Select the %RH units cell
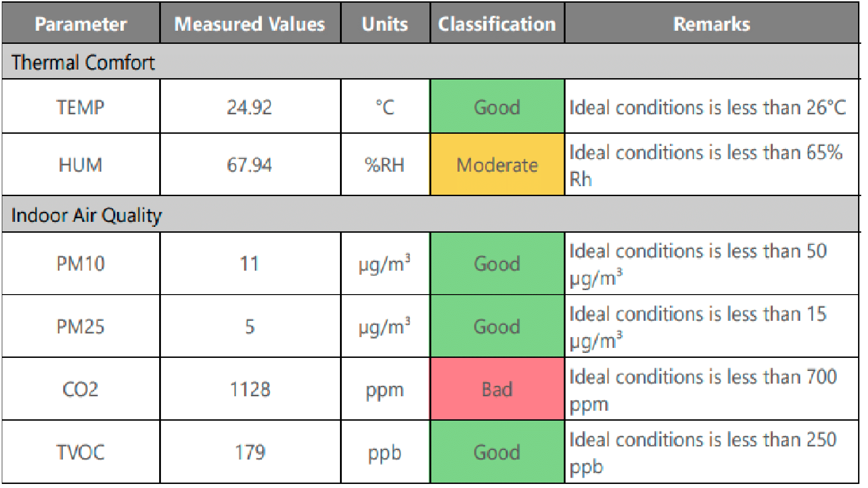The height and width of the screenshot is (488, 868). [385, 165]
